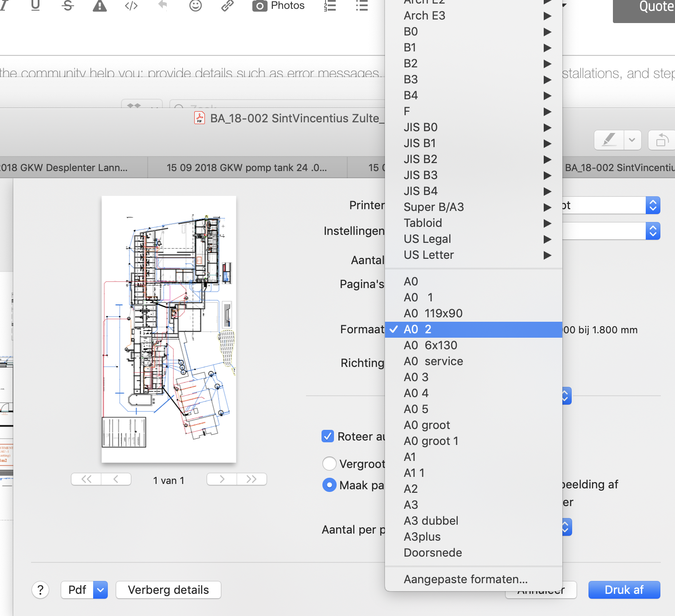The image size is (675, 616).
Task: Insert a hyperlink
Action: coord(227,6)
